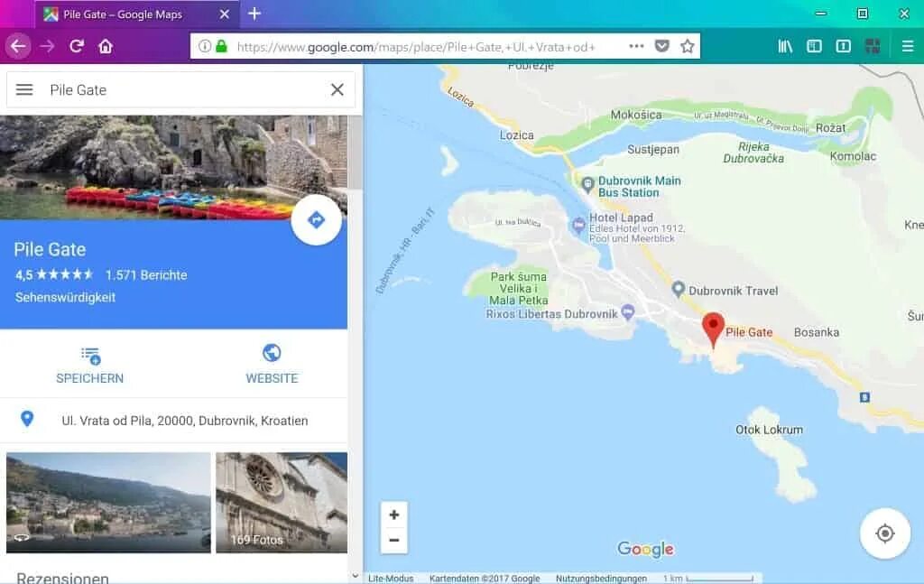Click the 4,5 star rating
The height and width of the screenshot is (584, 924).
coord(54,274)
